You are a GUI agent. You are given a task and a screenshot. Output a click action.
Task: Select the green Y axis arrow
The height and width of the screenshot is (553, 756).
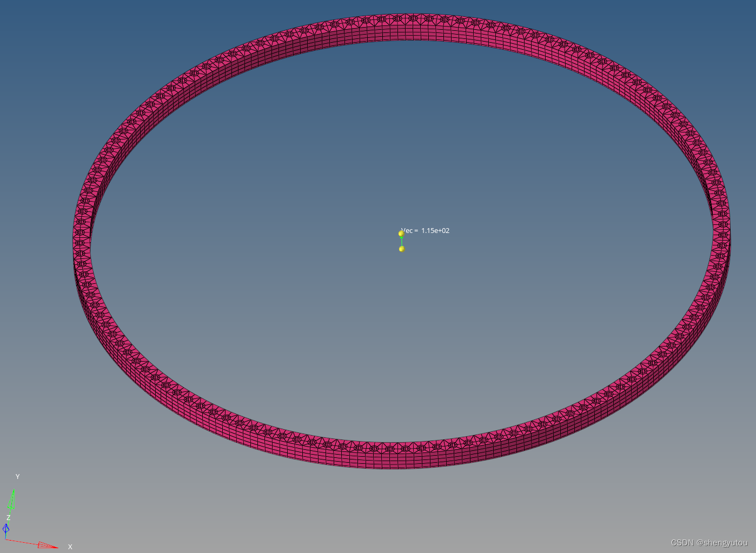[x=11, y=500]
